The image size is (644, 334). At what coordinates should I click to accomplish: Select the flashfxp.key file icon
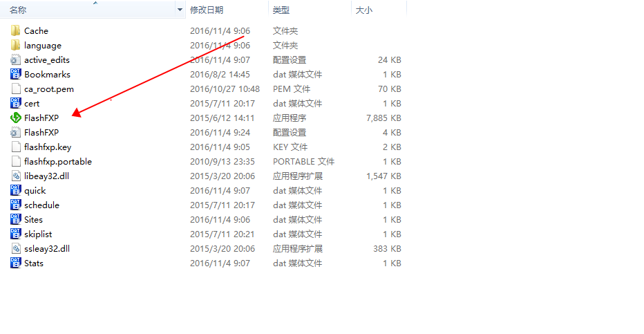click(x=16, y=147)
